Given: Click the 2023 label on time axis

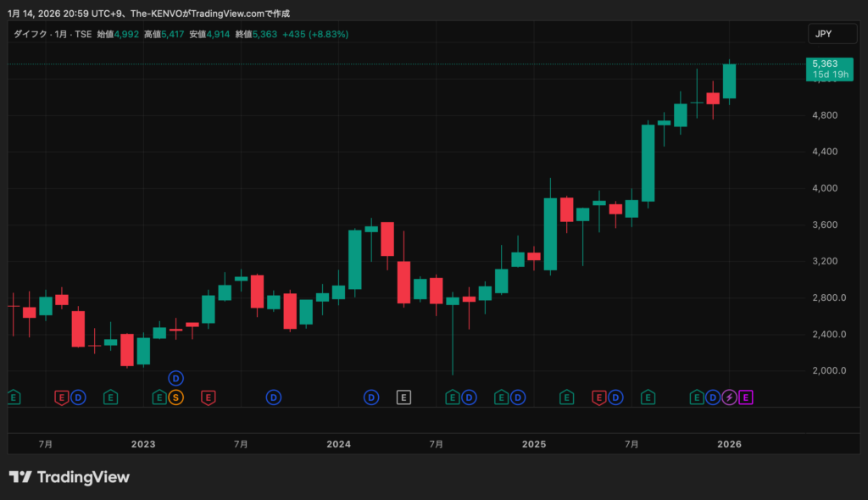Looking at the screenshot, I should tap(143, 444).
